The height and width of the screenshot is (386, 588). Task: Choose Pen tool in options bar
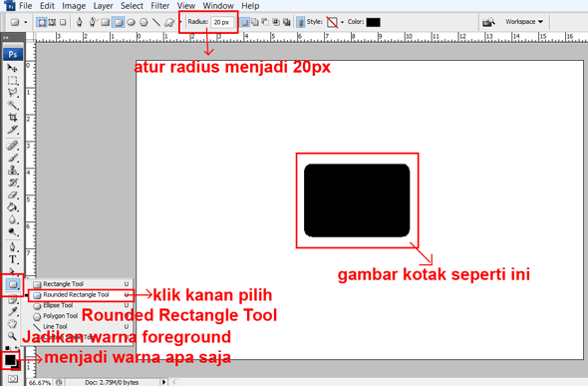(79, 22)
